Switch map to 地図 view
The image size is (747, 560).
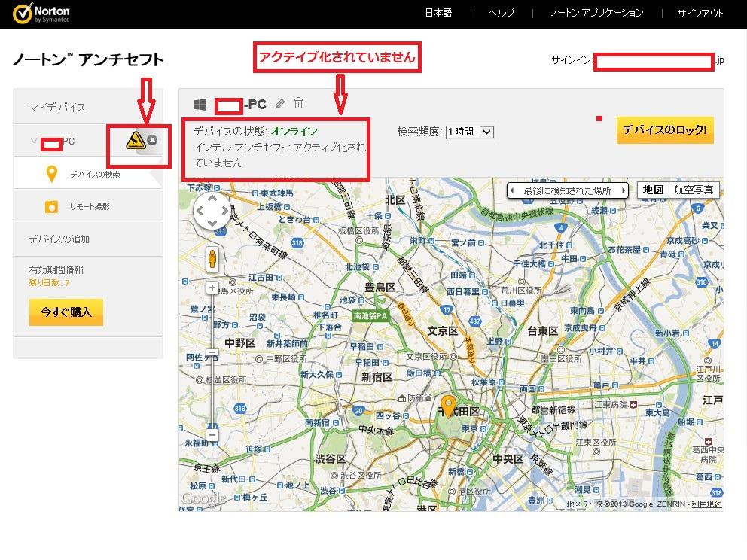tap(653, 190)
